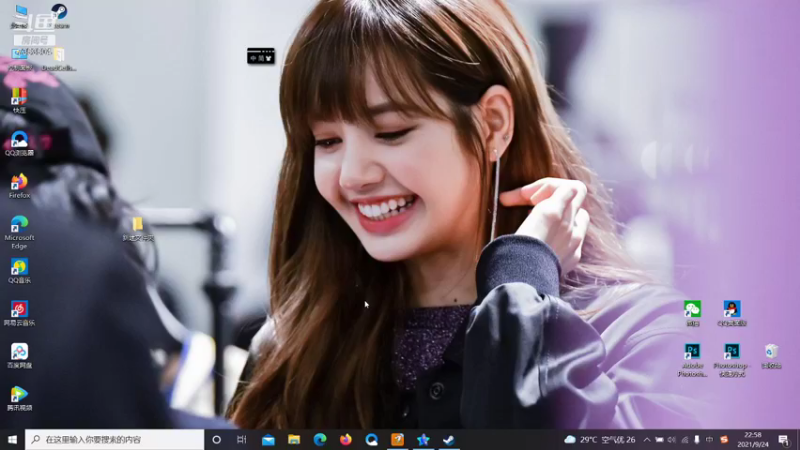Open the weather widget showing 29°C
This screenshot has height=450, width=800.
point(600,439)
